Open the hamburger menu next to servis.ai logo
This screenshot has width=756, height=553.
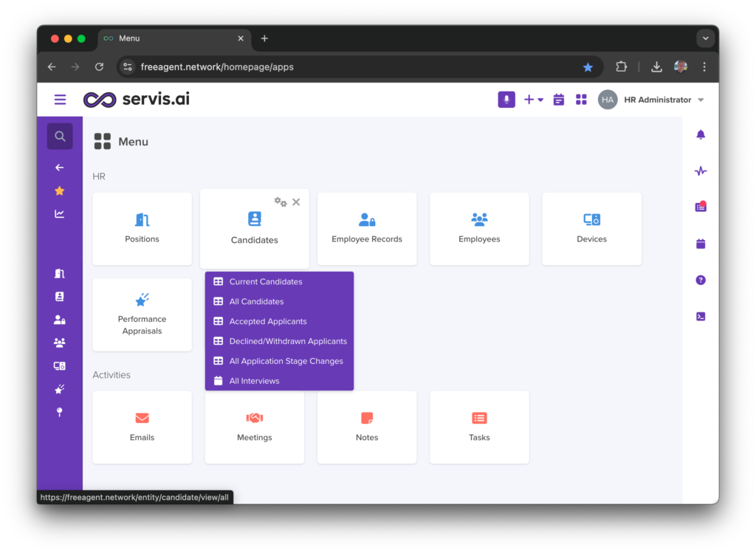click(60, 100)
